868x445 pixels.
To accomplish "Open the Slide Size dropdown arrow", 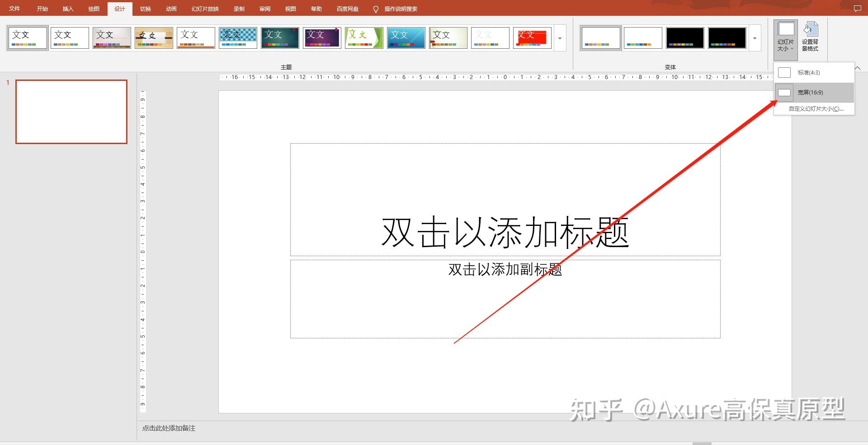I will 791,48.
